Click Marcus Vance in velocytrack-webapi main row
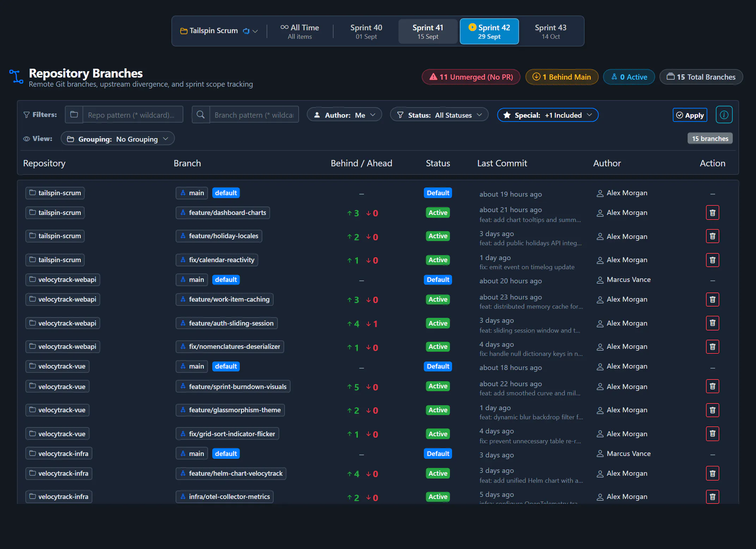Image resolution: width=756 pixels, height=549 pixels. coord(628,280)
